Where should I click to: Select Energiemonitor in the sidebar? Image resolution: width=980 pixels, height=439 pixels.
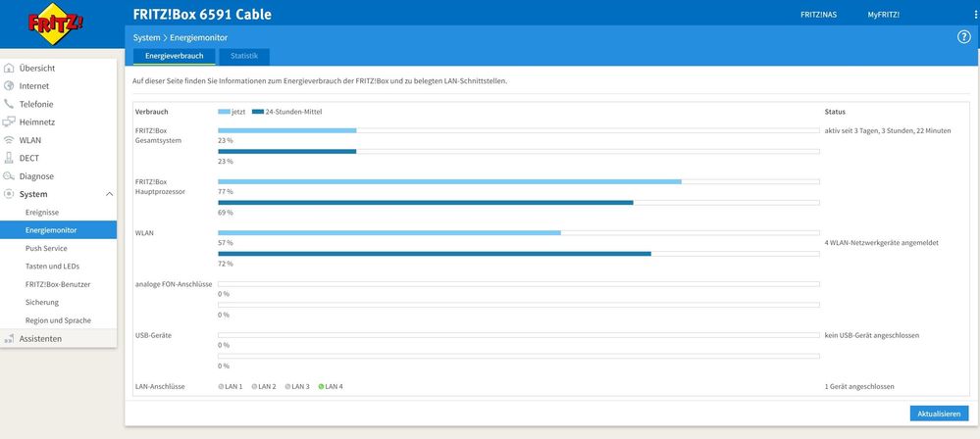click(x=58, y=230)
